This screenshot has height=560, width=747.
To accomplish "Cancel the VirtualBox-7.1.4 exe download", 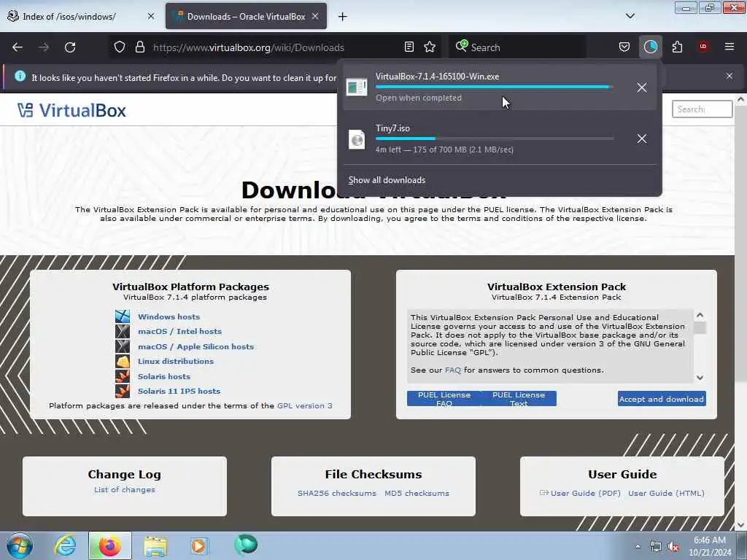I will click(x=642, y=87).
